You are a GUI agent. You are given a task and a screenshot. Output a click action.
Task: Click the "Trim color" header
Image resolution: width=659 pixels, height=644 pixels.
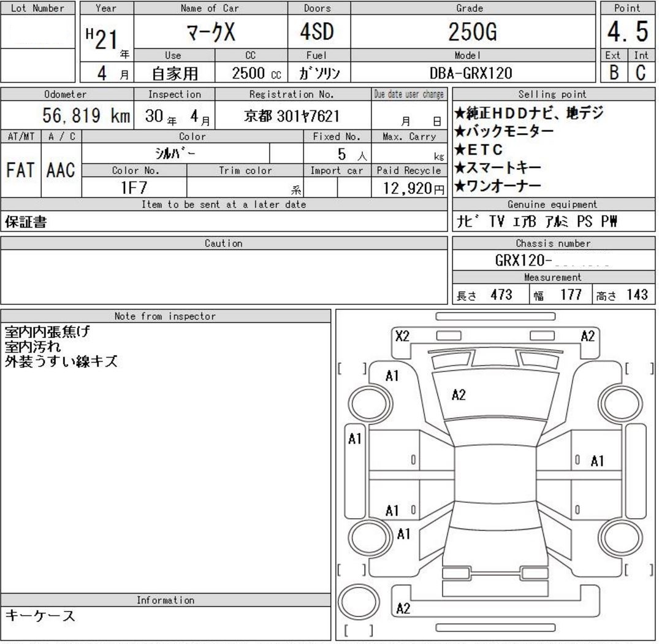click(245, 171)
